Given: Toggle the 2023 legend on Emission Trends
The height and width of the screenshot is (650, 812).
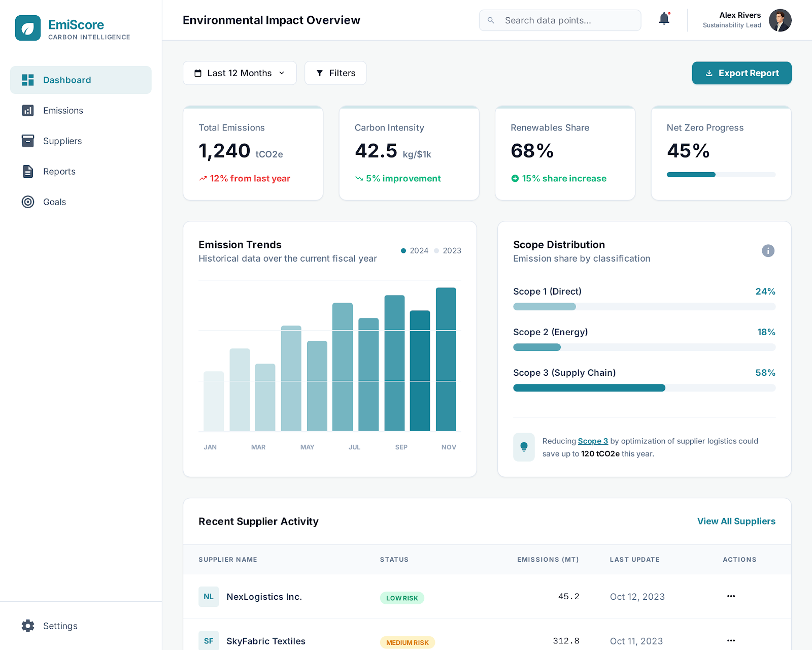Looking at the screenshot, I should click(448, 250).
